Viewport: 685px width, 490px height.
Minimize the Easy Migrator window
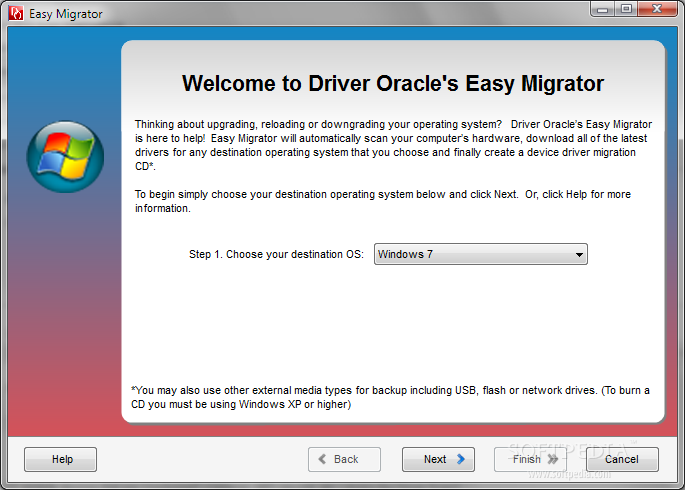(602, 9)
